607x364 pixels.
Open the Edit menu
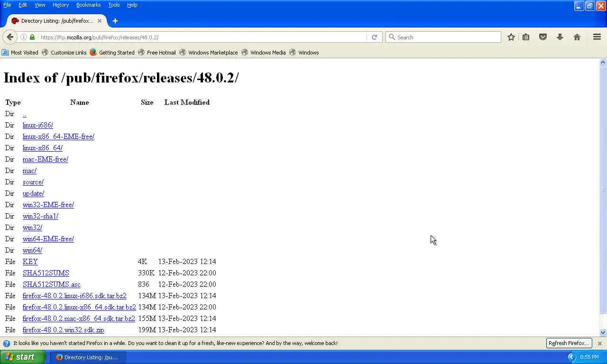pos(23,5)
